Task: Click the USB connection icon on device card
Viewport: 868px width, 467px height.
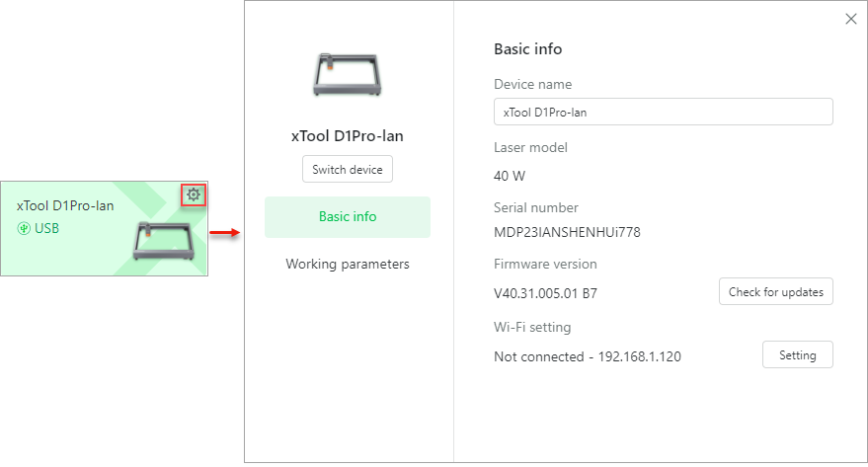Action: 24,228
